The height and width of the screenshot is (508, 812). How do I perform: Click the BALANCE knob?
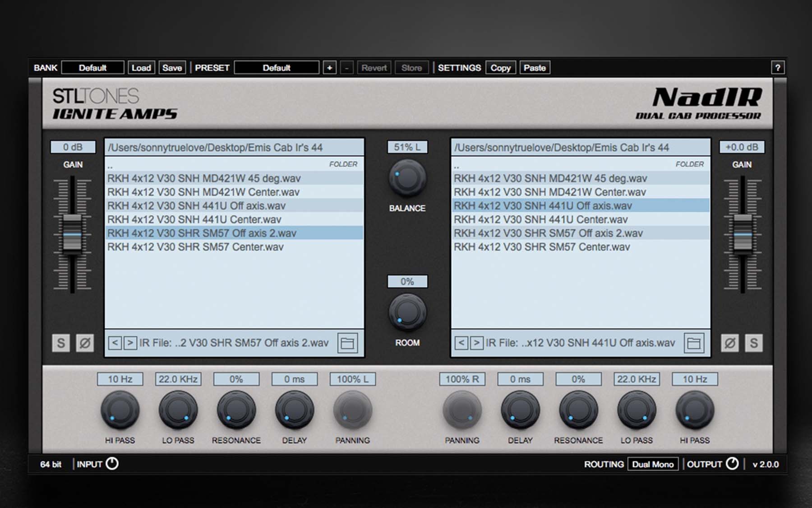click(x=407, y=179)
